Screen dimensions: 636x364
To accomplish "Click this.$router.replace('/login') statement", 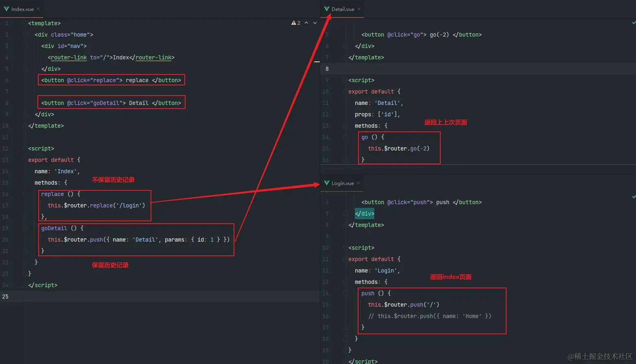I will click(96, 205).
